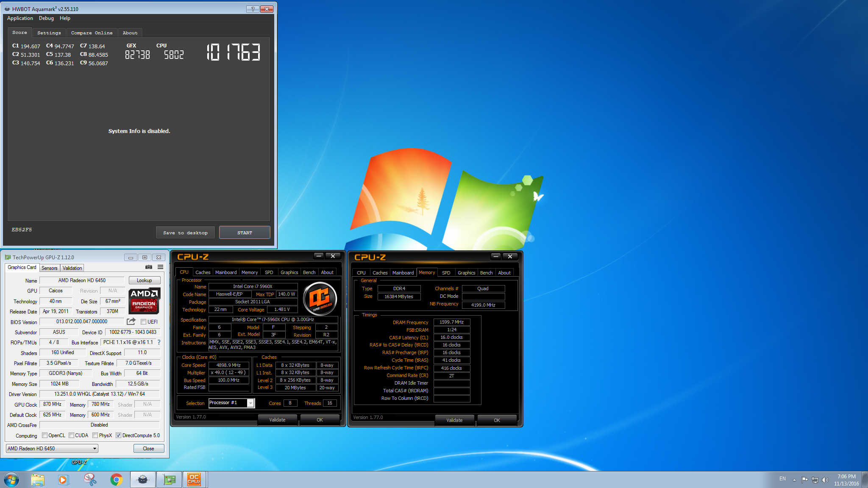Click the Driver Version field in GPU-Z
868x488 pixels.
(99, 394)
